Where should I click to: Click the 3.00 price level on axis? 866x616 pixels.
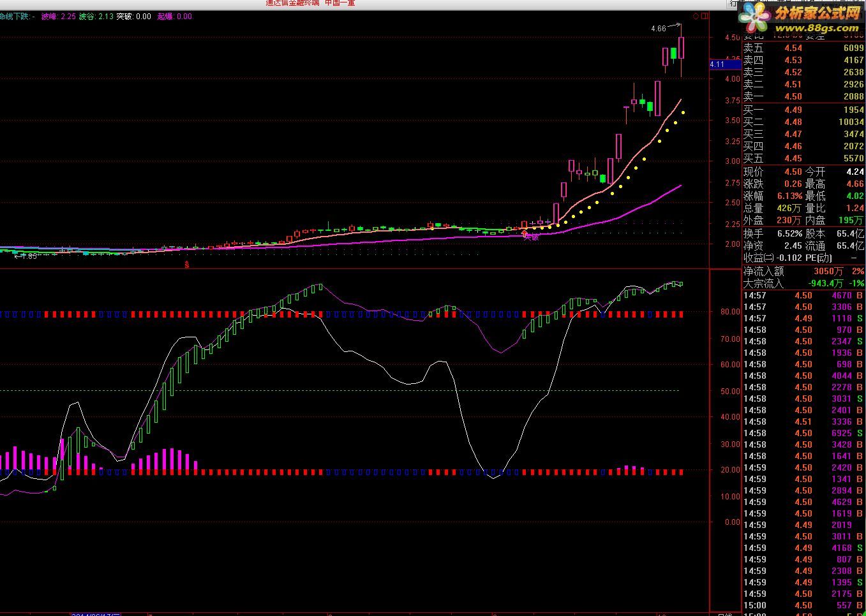tap(733, 161)
